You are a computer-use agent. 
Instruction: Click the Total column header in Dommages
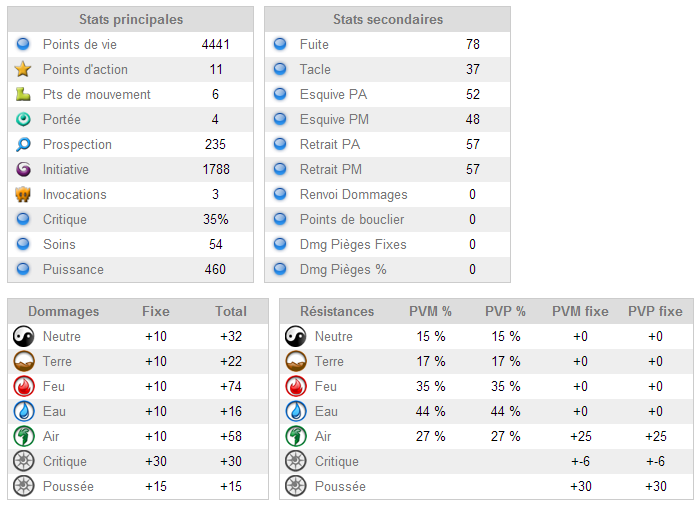[231, 311]
